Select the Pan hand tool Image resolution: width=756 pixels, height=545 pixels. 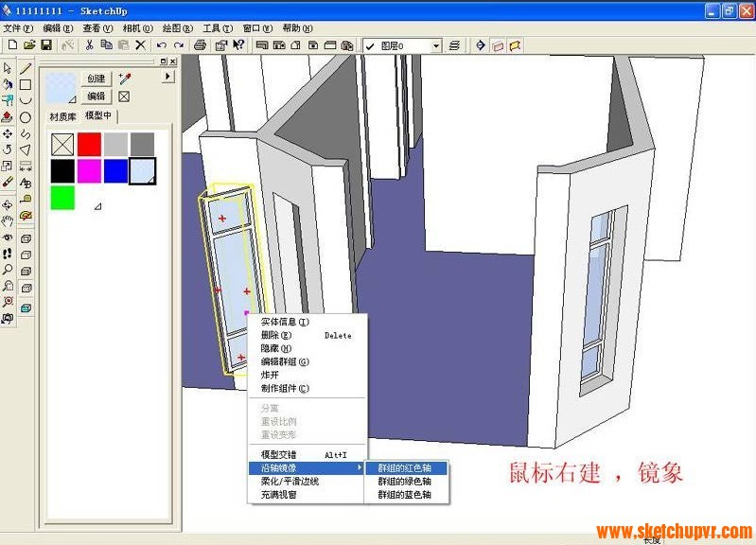(x=8, y=221)
